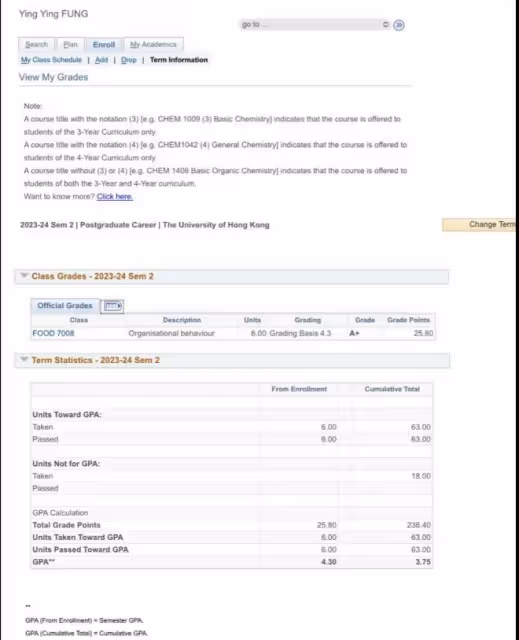Select the Enroll tab
Screen dimensions: 519x640
point(104,44)
